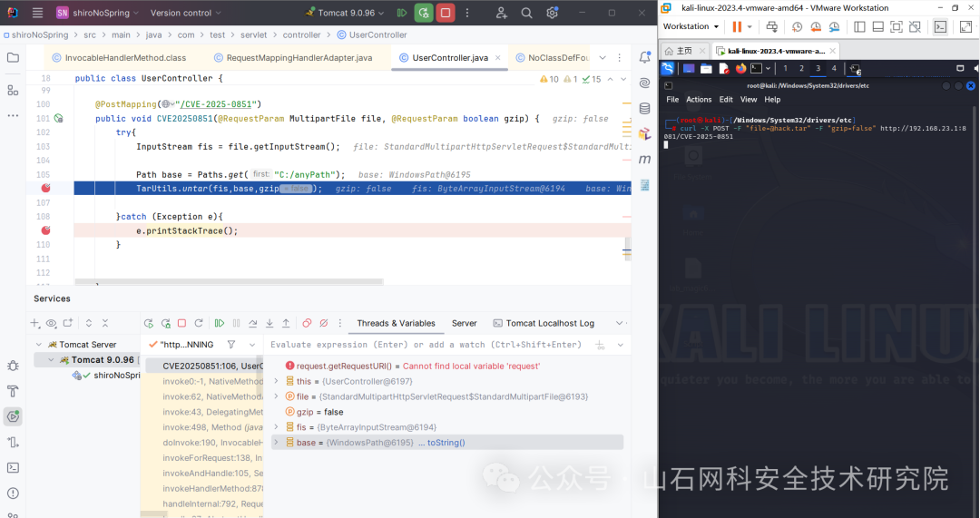980x518 pixels.
Task: Open the Search Everywhere magnifier icon
Action: click(x=527, y=13)
